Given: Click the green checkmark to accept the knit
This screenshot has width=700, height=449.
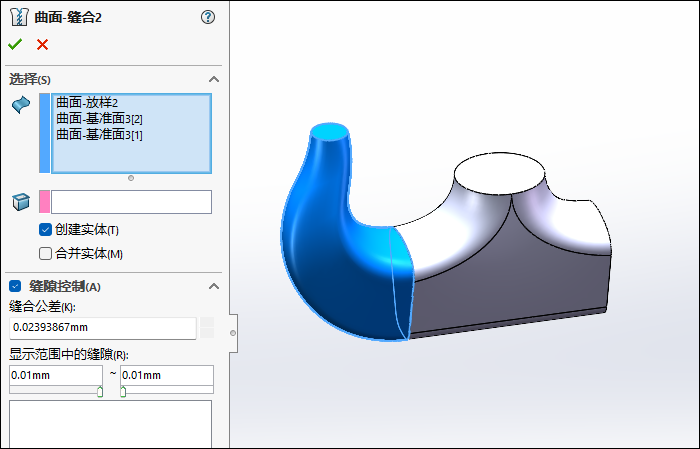Looking at the screenshot, I should (15, 44).
